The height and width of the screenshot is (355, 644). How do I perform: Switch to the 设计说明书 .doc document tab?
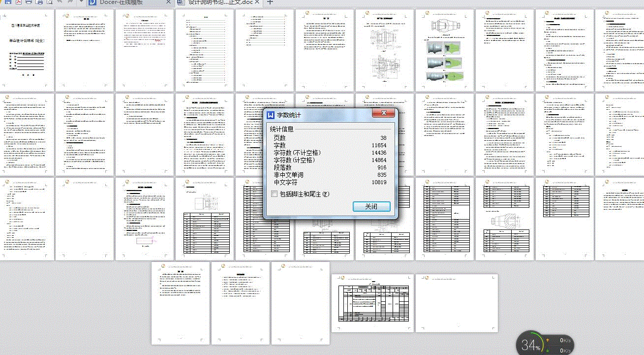219,2
